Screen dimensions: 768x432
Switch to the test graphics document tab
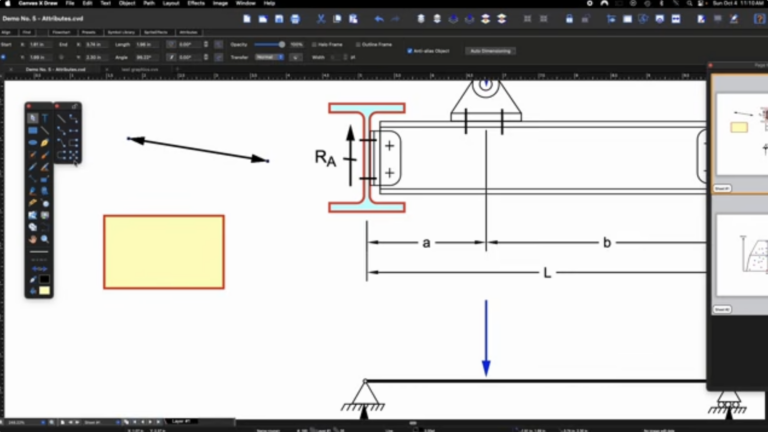click(x=140, y=70)
